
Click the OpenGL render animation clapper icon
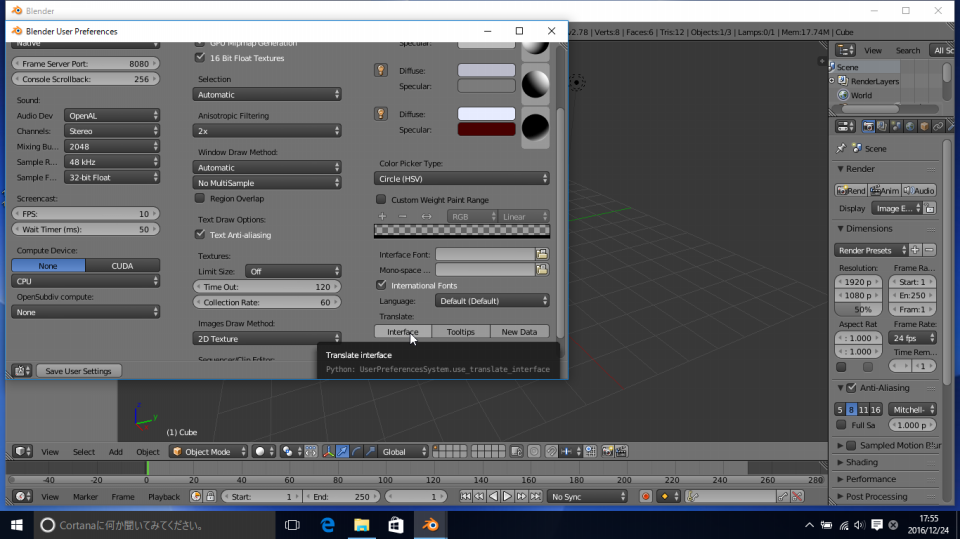click(621, 451)
